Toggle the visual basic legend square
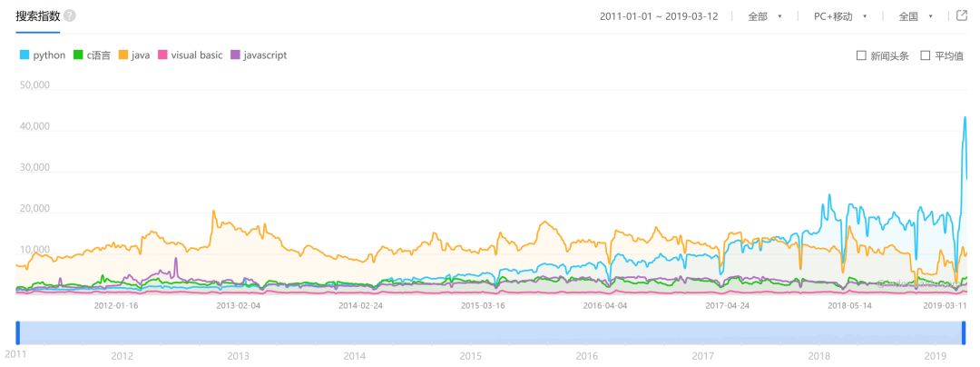980x367 pixels. tap(163, 55)
